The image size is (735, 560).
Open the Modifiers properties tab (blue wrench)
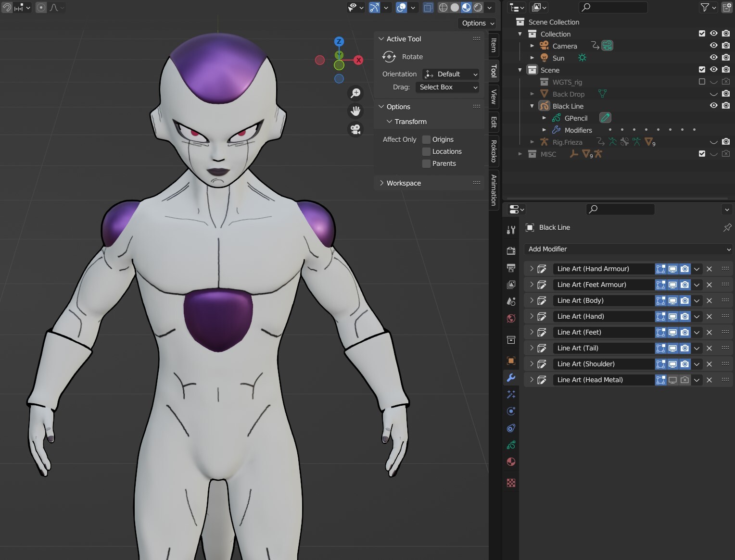511,377
